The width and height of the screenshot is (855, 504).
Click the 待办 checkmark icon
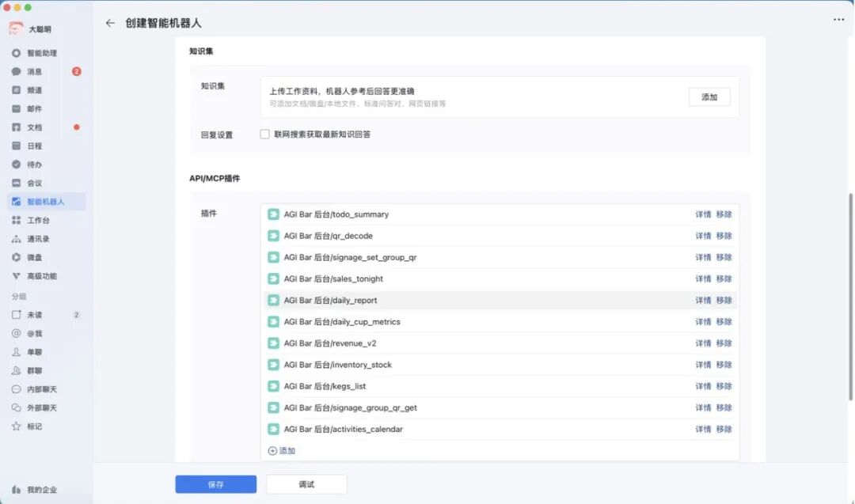pos(17,164)
